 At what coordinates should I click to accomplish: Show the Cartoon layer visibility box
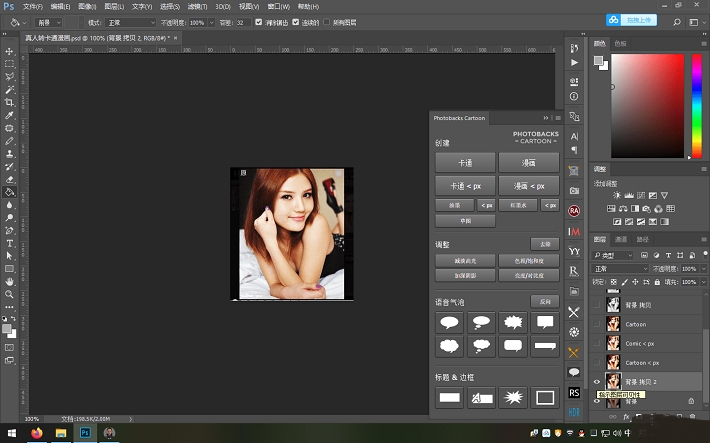click(596, 324)
